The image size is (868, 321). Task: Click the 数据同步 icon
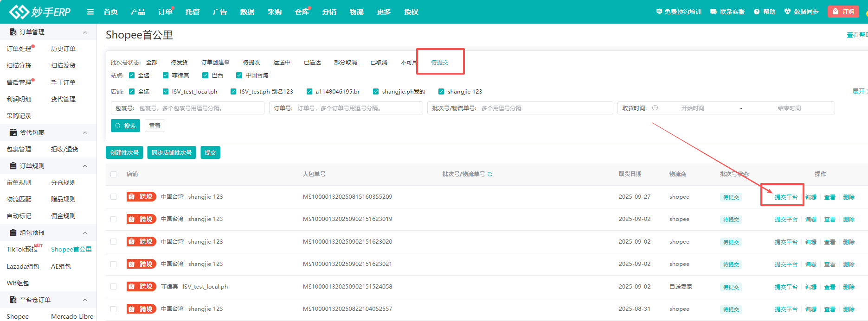[x=787, y=12]
